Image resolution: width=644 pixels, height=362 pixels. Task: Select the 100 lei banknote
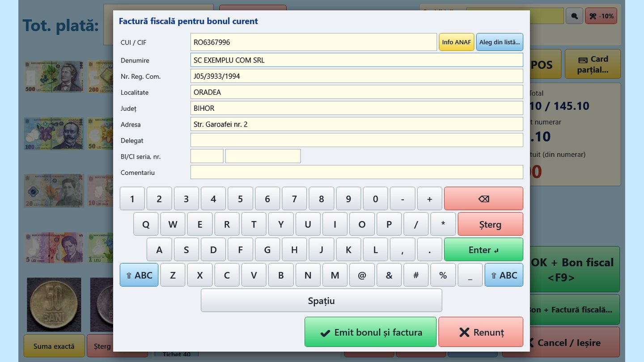pyautogui.click(x=54, y=133)
